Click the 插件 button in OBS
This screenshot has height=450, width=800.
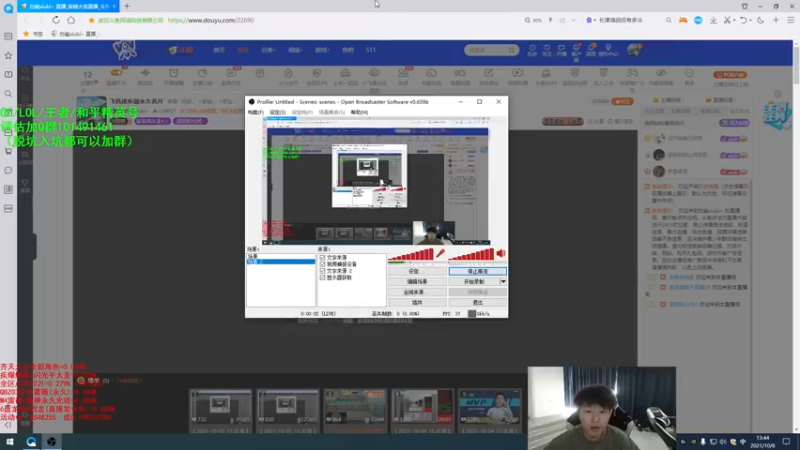pos(417,303)
